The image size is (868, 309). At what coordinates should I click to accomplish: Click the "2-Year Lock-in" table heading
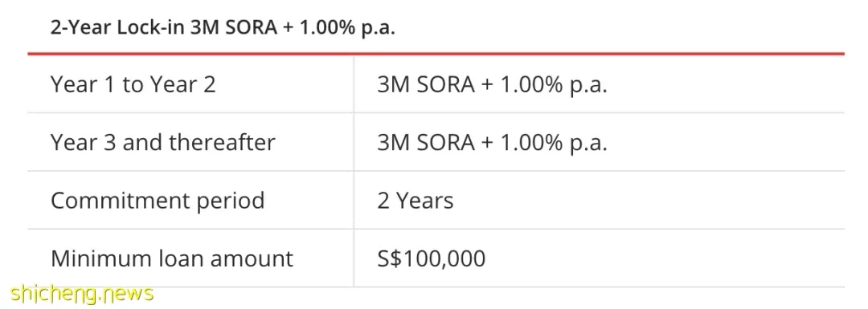pyautogui.click(x=223, y=27)
